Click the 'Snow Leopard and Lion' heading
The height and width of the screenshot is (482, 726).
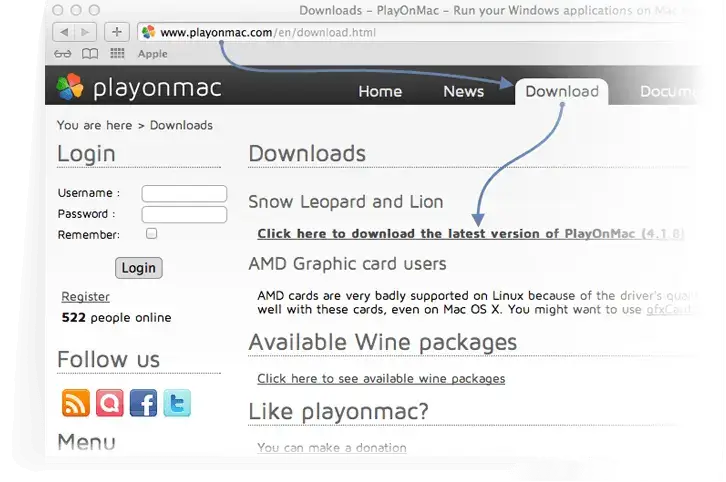pos(346,201)
